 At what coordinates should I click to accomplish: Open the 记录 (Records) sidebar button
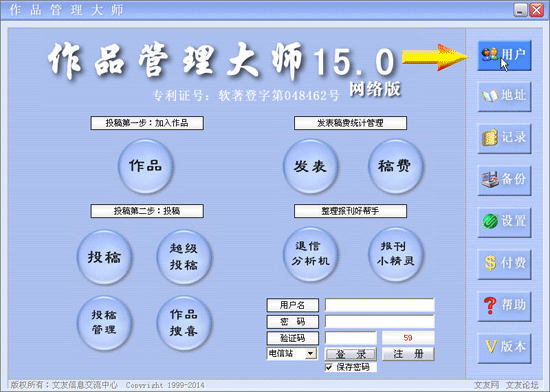pyautogui.click(x=504, y=138)
